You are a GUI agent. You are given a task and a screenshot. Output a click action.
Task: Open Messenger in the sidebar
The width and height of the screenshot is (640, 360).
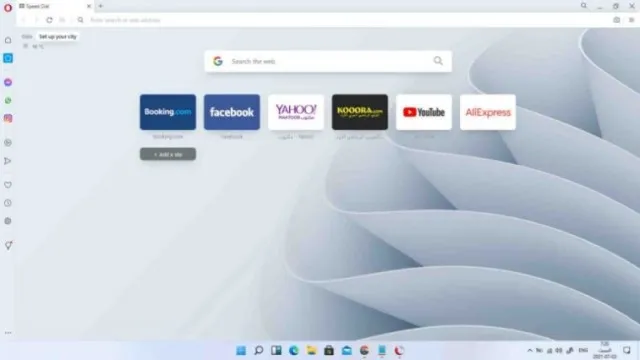pos(8,82)
